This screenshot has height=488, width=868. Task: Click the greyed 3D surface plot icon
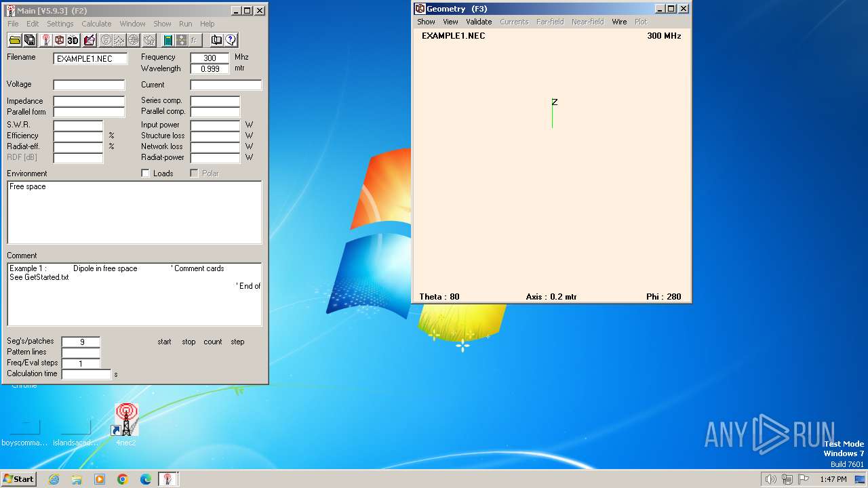149,41
